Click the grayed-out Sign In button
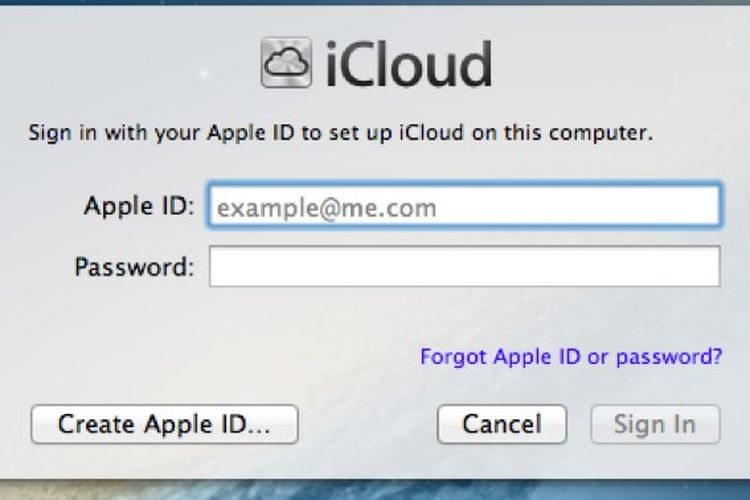This screenshot has width=750, height=500. click(x=655, y=424)
